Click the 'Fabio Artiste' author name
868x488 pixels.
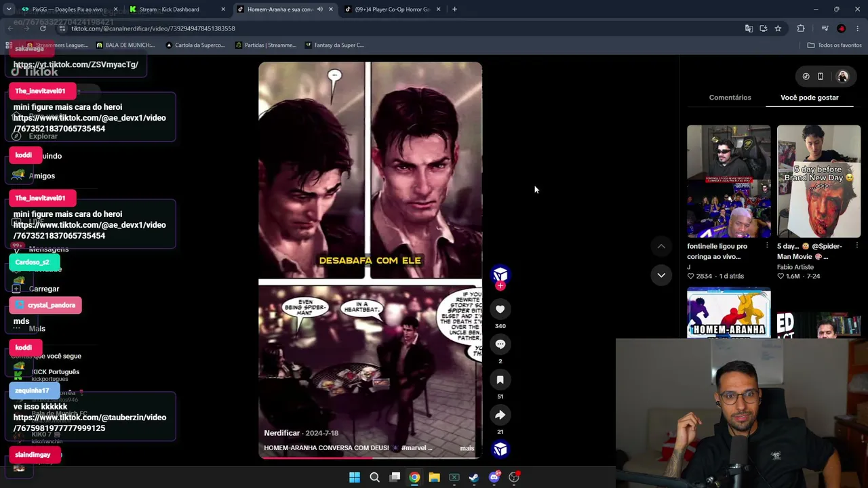pyautogui.click(x=795, y=267)
